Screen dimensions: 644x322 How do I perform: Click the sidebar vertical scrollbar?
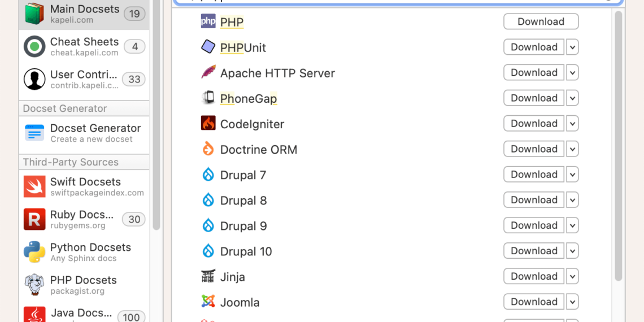(156, 115)
